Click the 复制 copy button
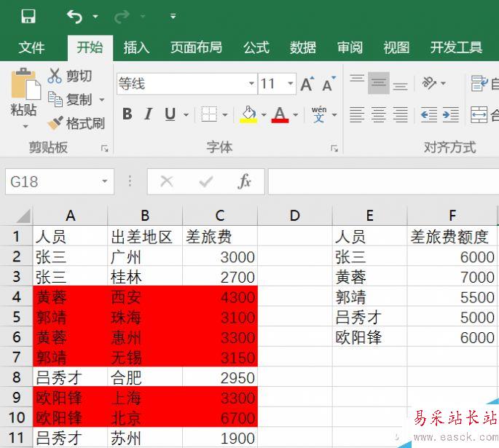This screenshot has width=499, height=448. [70, 99]
